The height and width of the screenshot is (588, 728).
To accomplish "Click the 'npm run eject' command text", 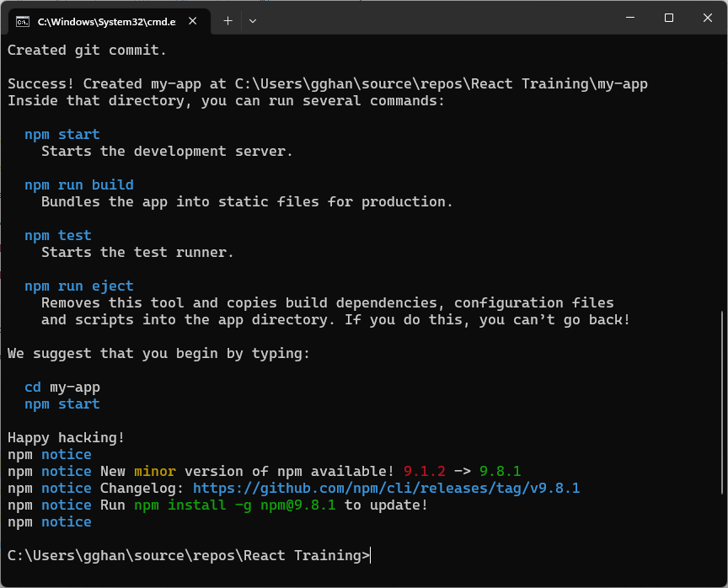I will pos(78,286).
